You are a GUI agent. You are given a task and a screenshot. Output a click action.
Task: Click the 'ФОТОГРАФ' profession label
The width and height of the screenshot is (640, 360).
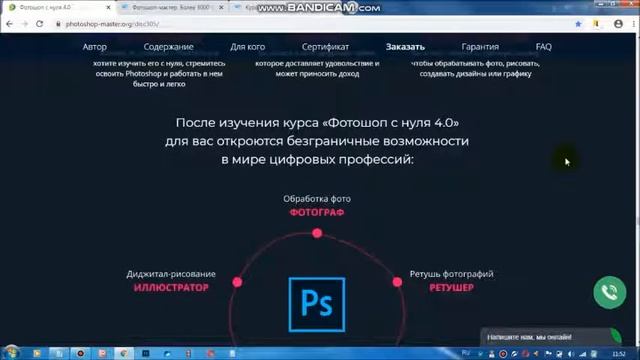tap(317, 213)
